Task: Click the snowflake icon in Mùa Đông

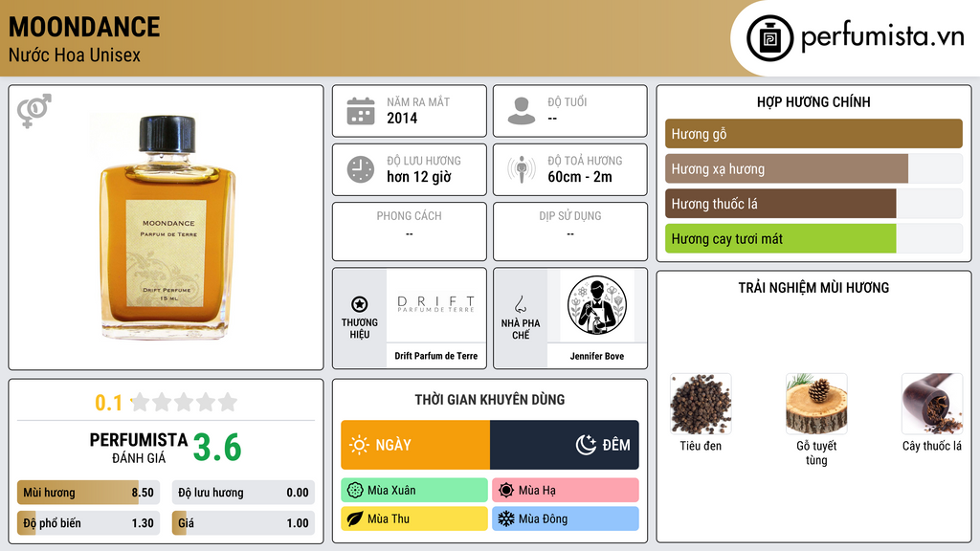Action: tap(506, 518)
